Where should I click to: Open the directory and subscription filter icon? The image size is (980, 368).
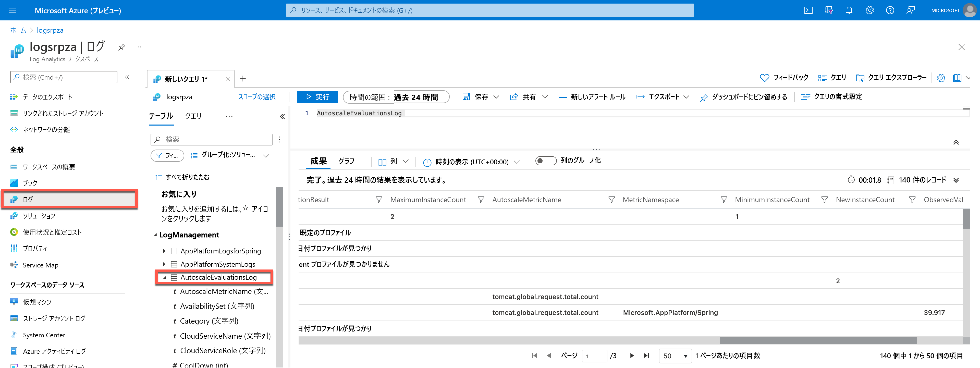829,10
